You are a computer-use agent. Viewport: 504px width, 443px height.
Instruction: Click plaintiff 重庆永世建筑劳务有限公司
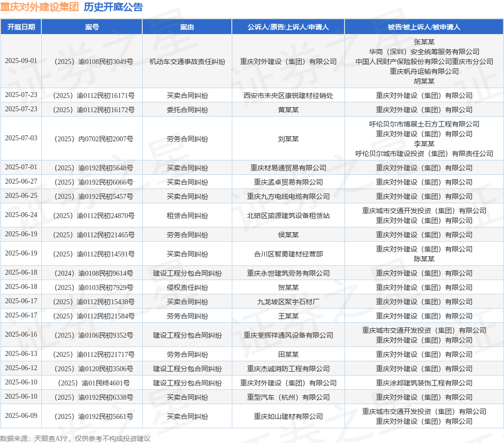click(x=288, y=273)
